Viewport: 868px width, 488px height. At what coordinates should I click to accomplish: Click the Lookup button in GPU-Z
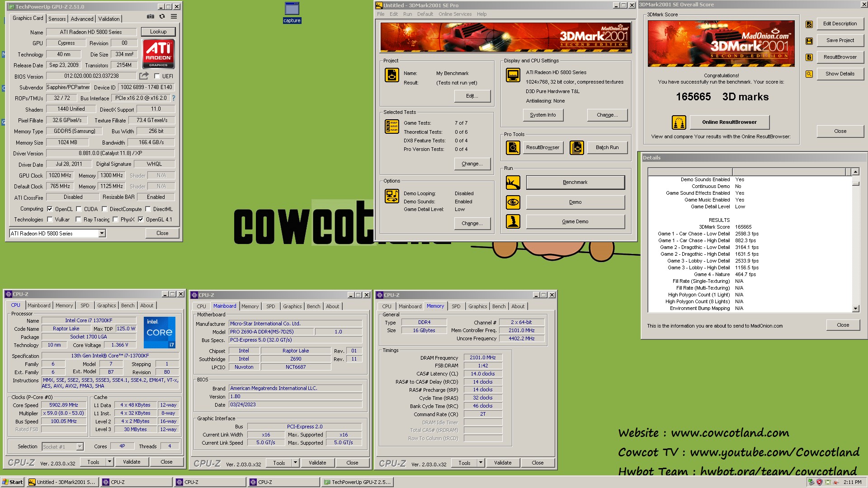pos(158,32)
